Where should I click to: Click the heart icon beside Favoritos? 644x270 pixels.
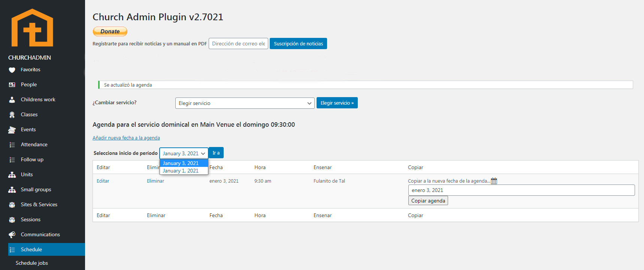12,70
